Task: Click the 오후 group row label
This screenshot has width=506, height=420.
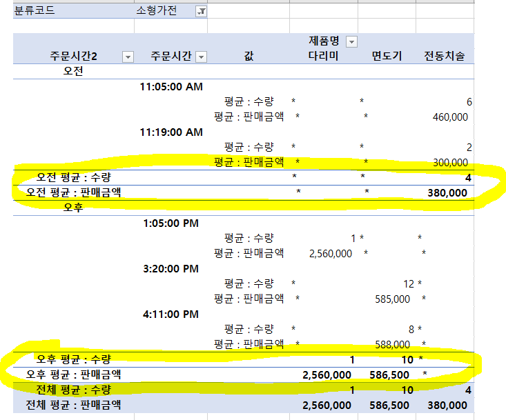Action: pyautogui.click(x=73, y=207)
